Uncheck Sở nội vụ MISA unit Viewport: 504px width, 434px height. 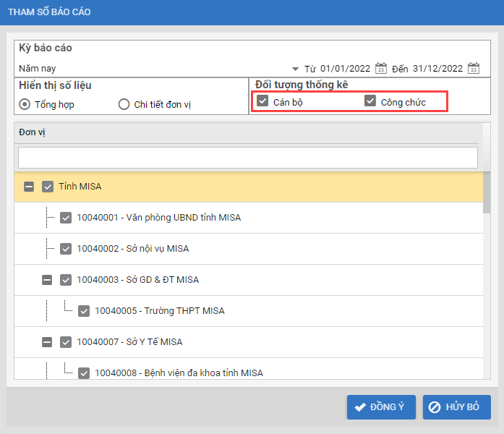coord(66,249)
